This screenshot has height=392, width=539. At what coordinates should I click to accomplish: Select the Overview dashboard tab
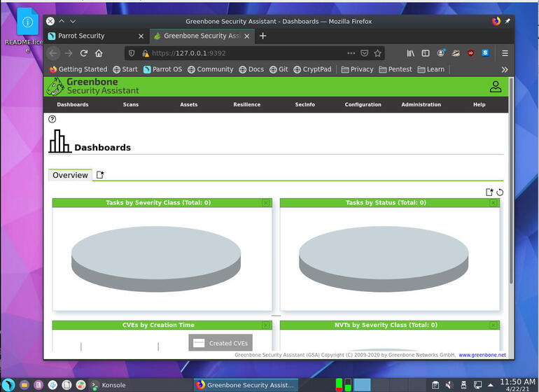tap(70, 175)
